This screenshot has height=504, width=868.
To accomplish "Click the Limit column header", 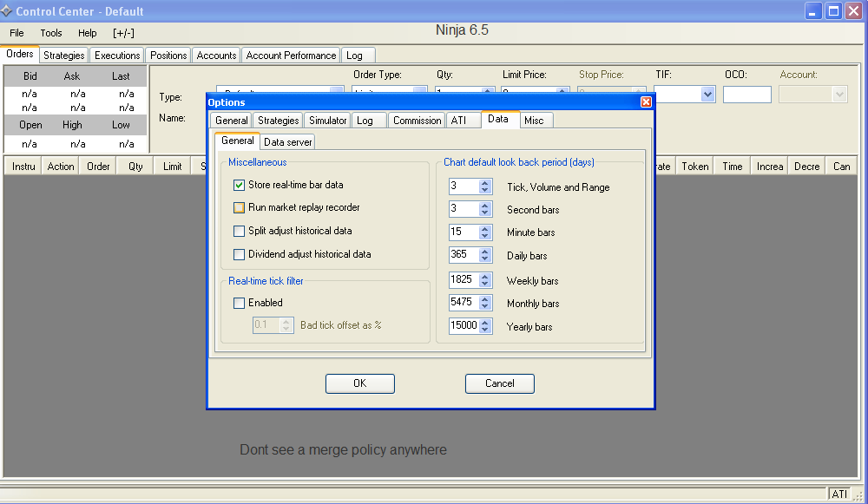I will coord(172,166).
